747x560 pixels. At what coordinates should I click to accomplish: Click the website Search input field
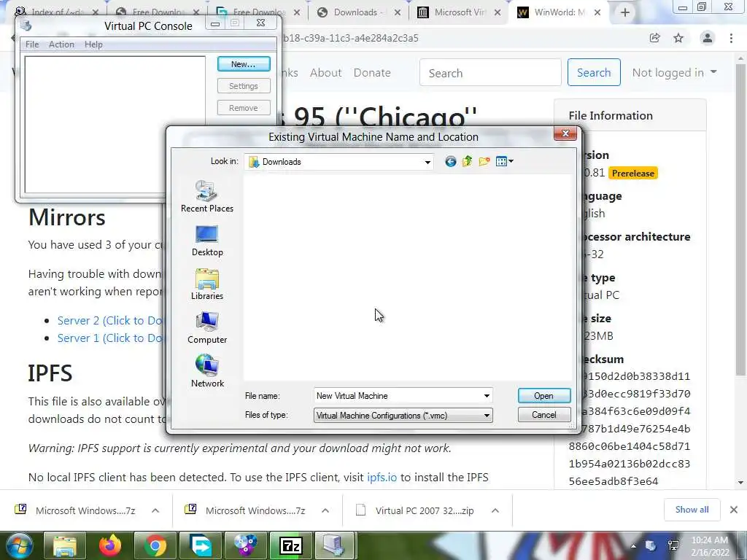tap(490, 72)
